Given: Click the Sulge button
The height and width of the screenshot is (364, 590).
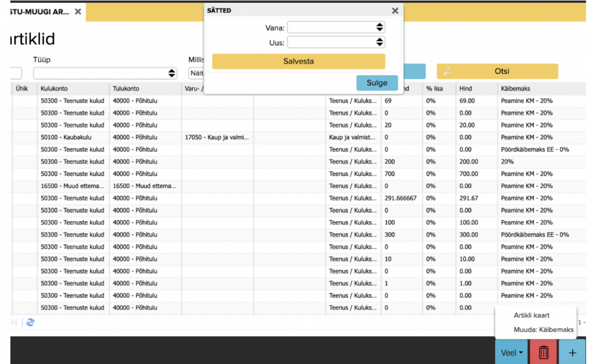Looking at the screenshot, I should pyautogui.click(x=377, y=83).
